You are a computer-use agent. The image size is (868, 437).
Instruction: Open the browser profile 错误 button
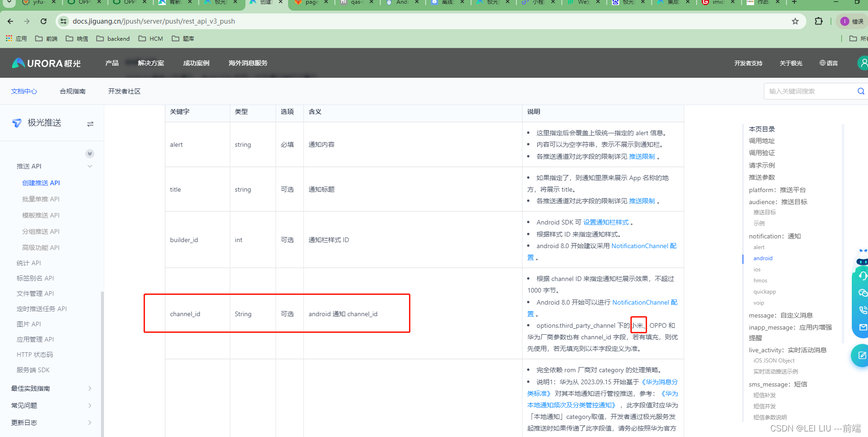point(851,21)
